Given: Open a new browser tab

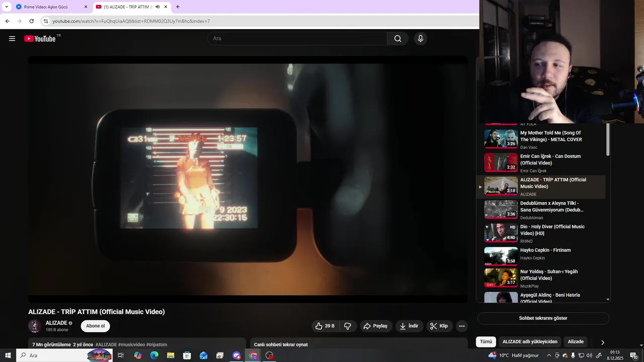Looking at the screenshot, I should (x=178, y=7).
